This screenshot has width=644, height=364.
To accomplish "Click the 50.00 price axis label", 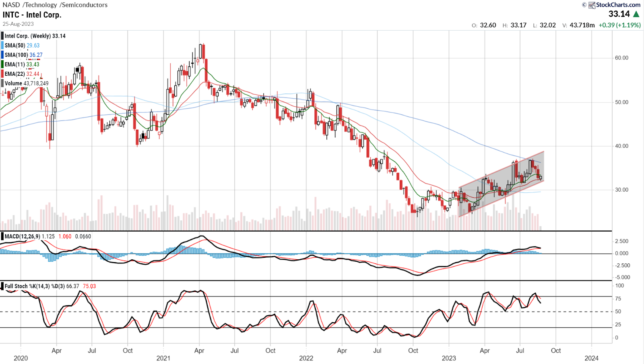I will (x=621, y=102).
